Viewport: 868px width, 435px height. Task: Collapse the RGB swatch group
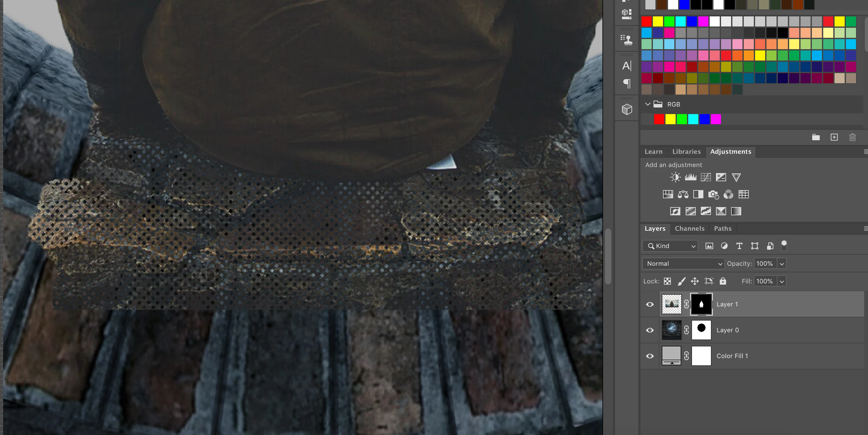pos(648,104)
